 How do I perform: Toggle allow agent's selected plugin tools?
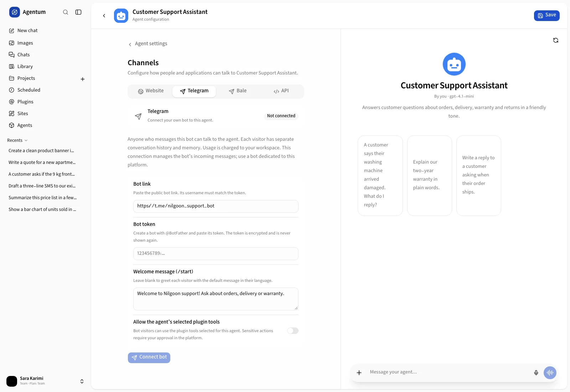(293, 331)
